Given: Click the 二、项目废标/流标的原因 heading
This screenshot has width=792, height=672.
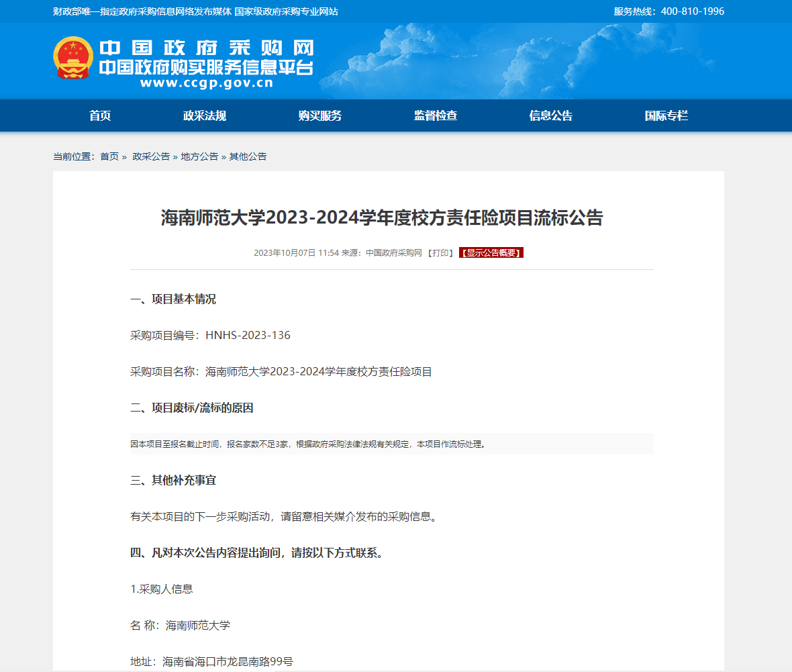Looking at the screenshot, I should pyautogui.click(x=192, y=407).
